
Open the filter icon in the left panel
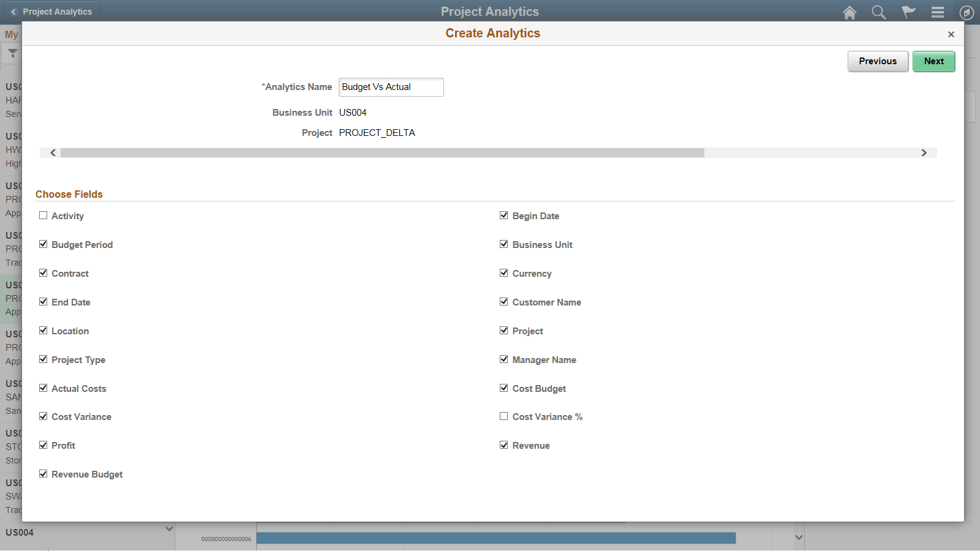[x=12, y=54]
